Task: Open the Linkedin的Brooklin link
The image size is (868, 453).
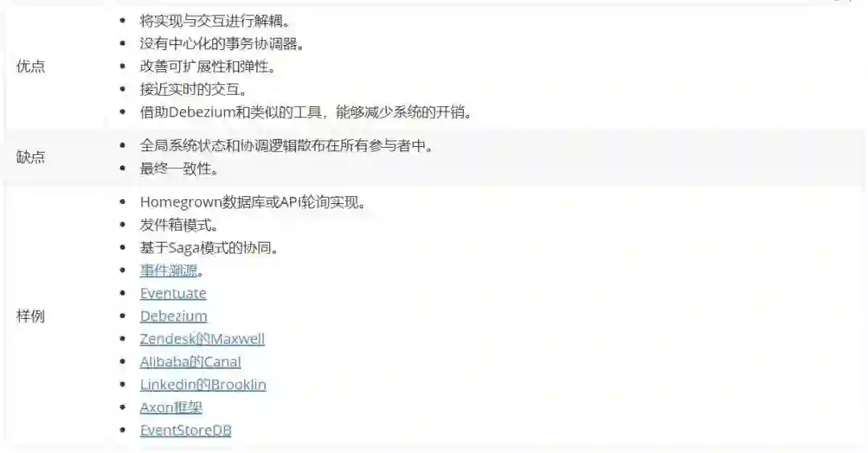Action: 203,385
